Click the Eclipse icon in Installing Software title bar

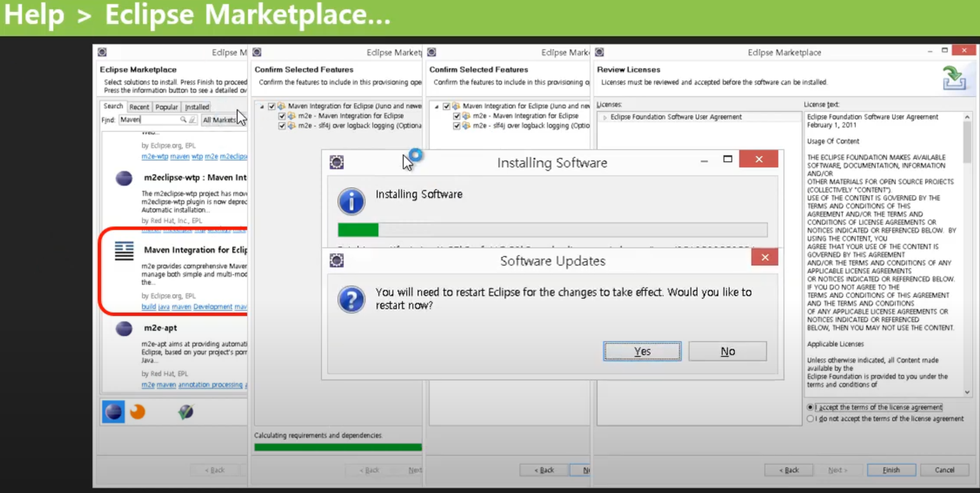tap(337, 162)
